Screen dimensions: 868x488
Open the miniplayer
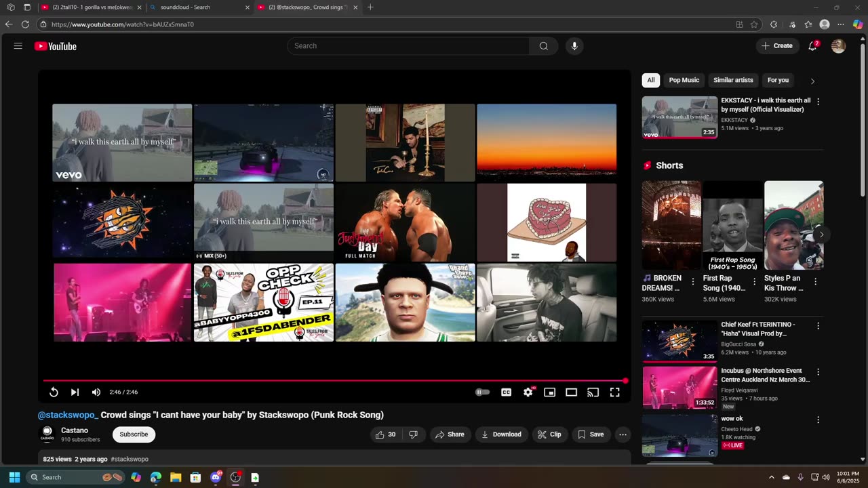pos(550,392)
